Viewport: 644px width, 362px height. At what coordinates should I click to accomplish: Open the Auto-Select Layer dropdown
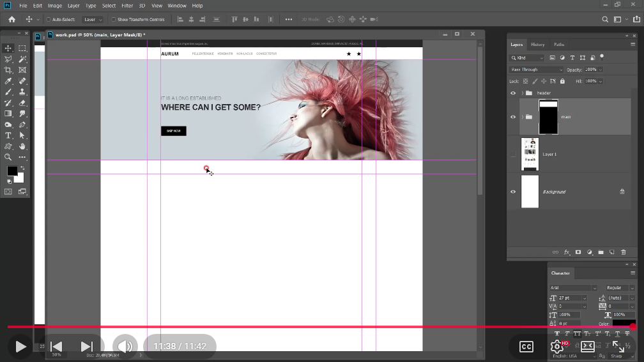click(x=93, y=19)
